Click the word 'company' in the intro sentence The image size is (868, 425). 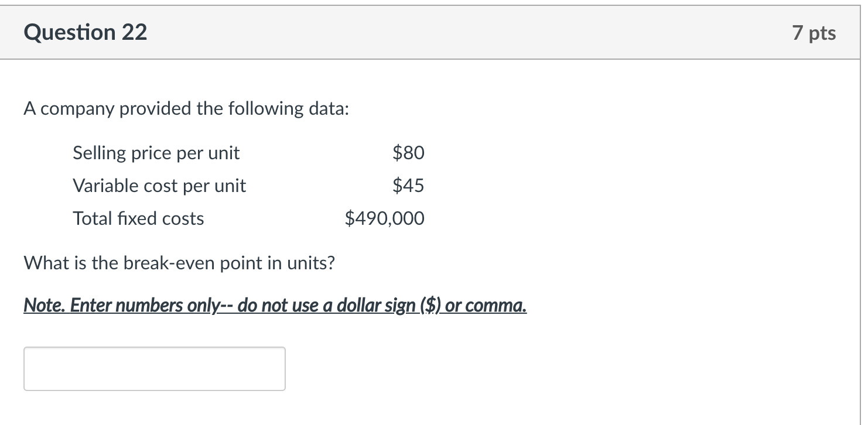click(x=77, y=109)
